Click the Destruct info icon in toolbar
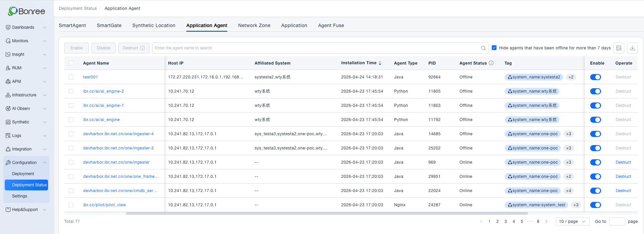Viewport: 644px width, 234px height. (x=142, y=48)
